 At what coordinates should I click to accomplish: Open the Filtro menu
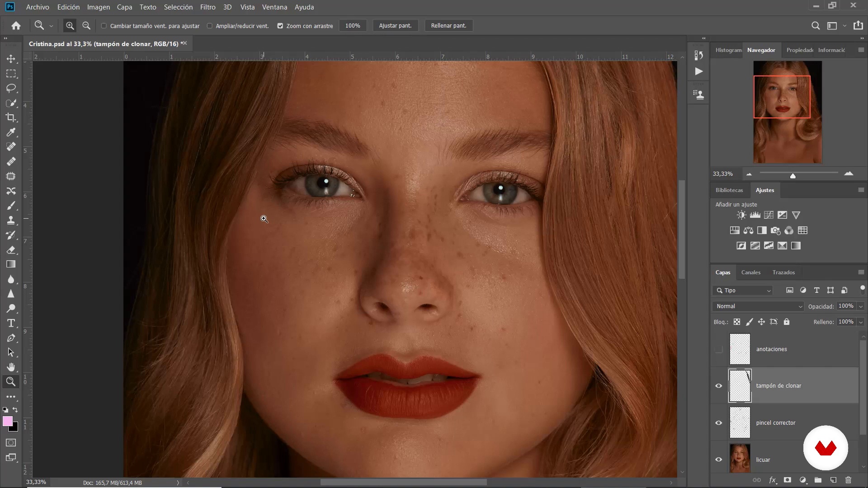208,7
